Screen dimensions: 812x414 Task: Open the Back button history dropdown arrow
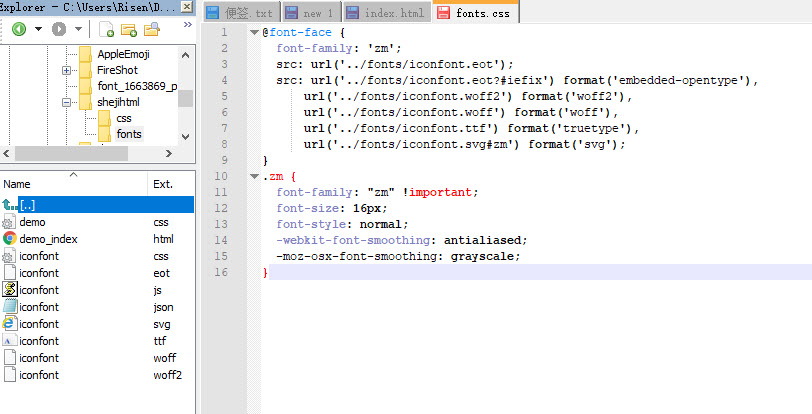pos(38,29)
